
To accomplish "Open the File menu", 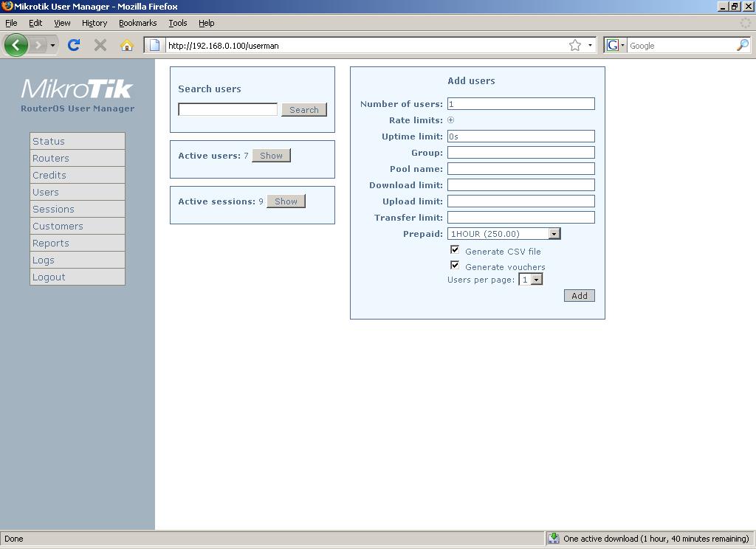I will [11, 23].
